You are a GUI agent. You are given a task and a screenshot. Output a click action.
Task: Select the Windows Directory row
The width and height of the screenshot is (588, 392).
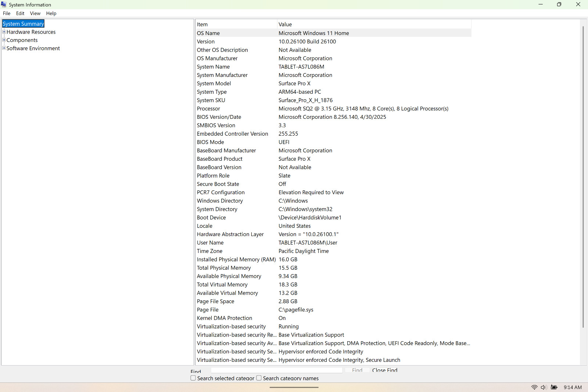coord(333,201)
